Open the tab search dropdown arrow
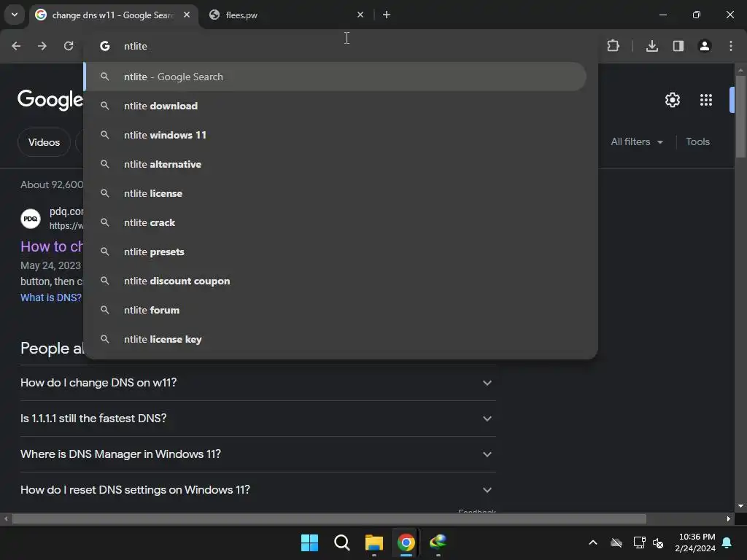 [x=15, y=15]
